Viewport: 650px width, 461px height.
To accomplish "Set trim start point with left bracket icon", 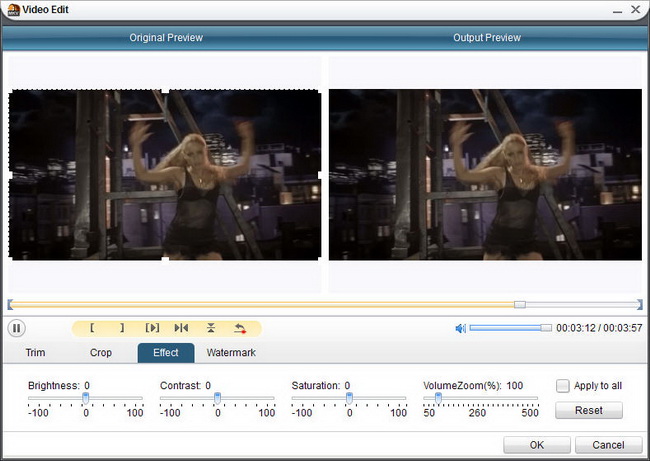I will point(92,328).
